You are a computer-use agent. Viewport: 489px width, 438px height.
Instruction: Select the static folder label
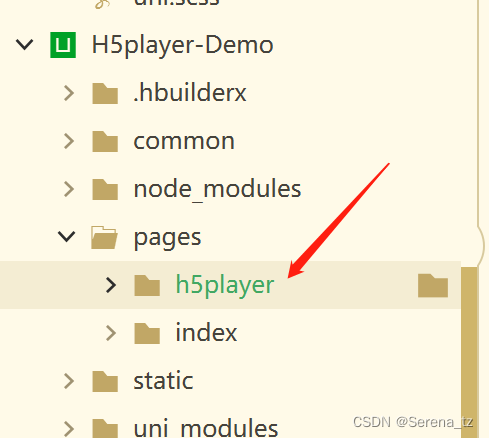[163, 380]
